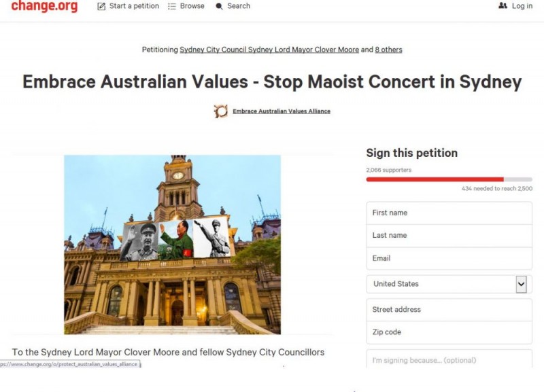
Task: Click the change.org logo
Action: (44, 6)
